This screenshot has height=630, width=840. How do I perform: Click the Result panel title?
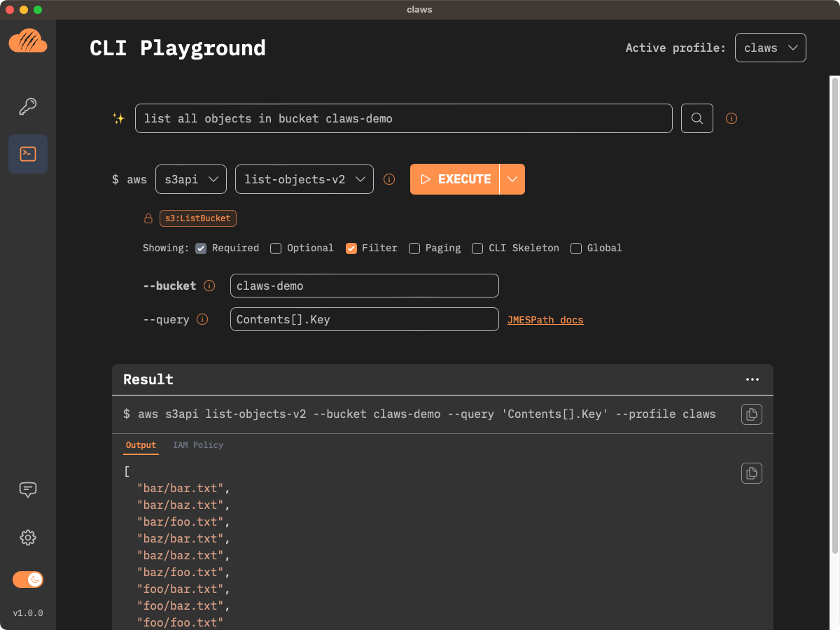(148, 379)
